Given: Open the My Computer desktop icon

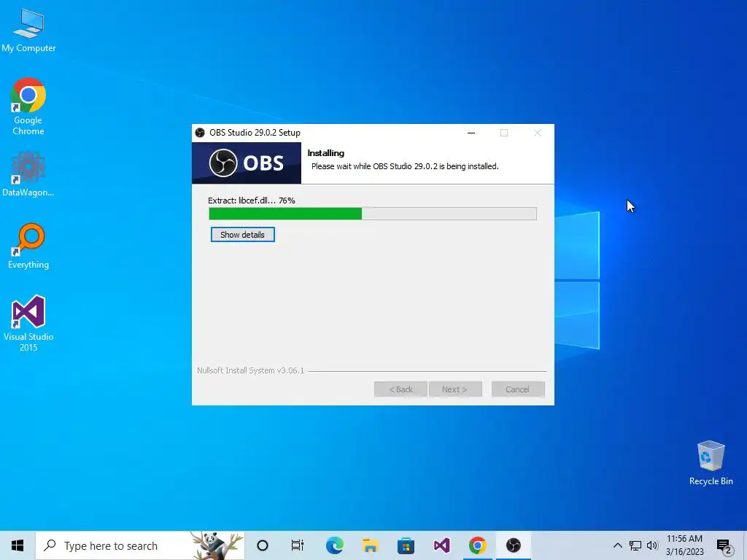Looking at the screenshot, I should coord(28,31).
